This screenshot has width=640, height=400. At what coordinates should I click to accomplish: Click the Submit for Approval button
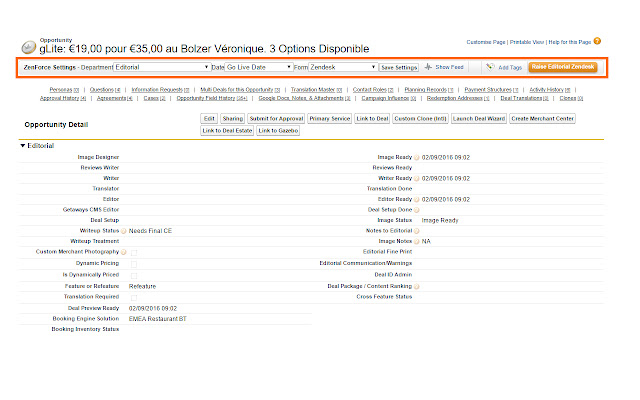pos(276,119)
